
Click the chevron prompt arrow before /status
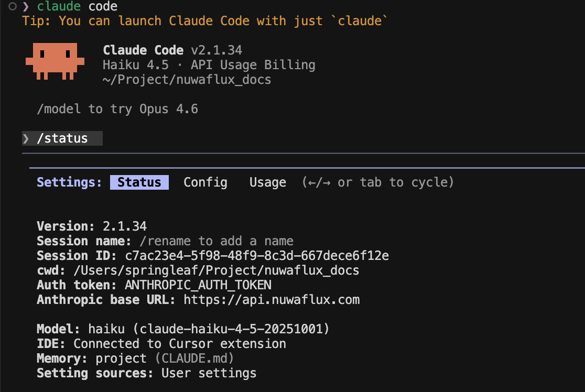tap(26, 138)
